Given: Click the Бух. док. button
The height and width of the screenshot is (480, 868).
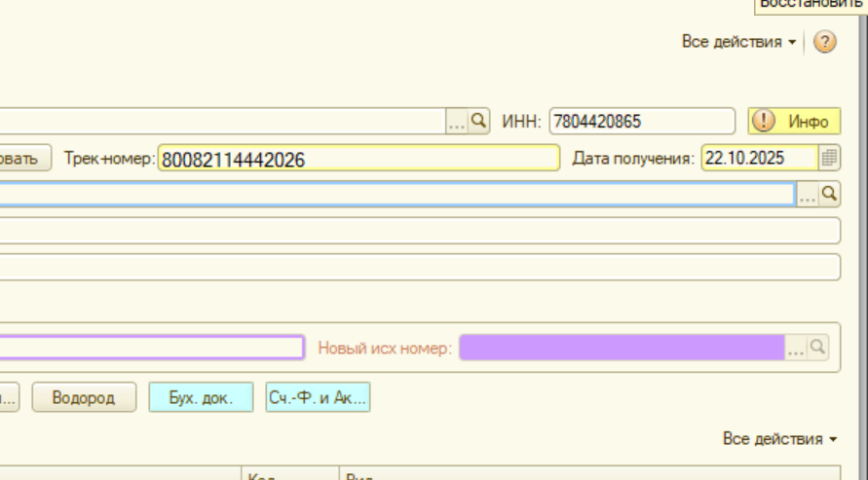Looking at the screenshot, I should coord(201,397).
